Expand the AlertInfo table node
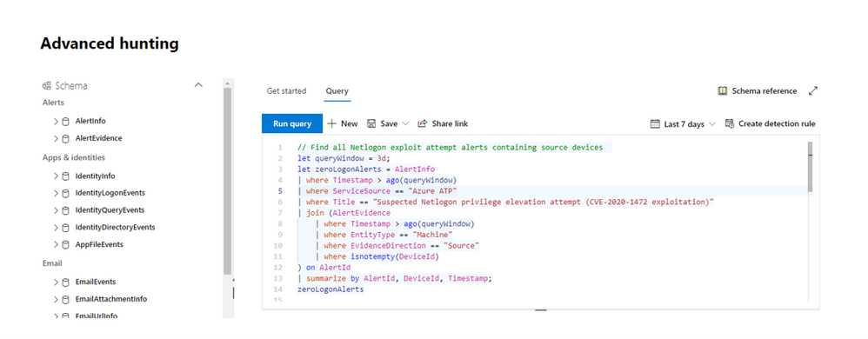Screen dimensions: 868x339 [x=56, y=121]
